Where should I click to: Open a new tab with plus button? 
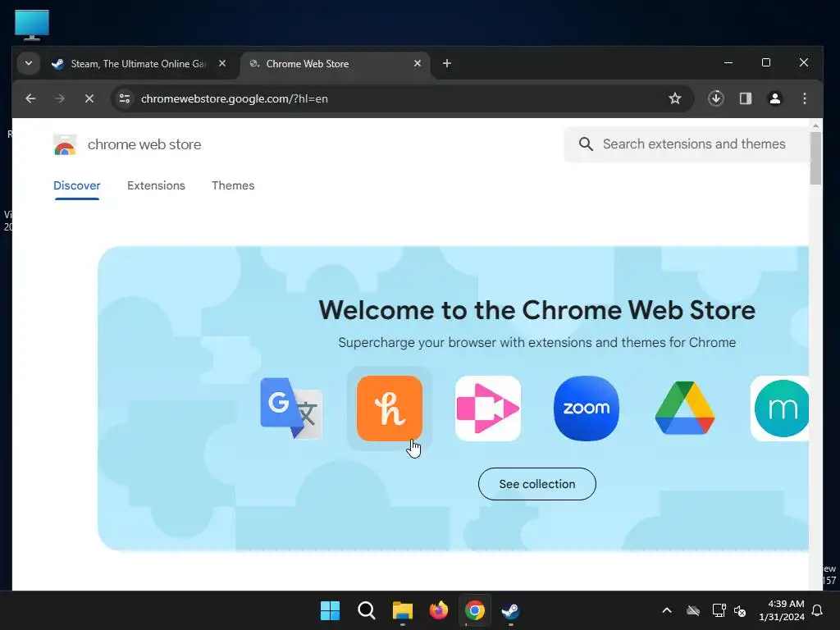click(x=447, y=64)
